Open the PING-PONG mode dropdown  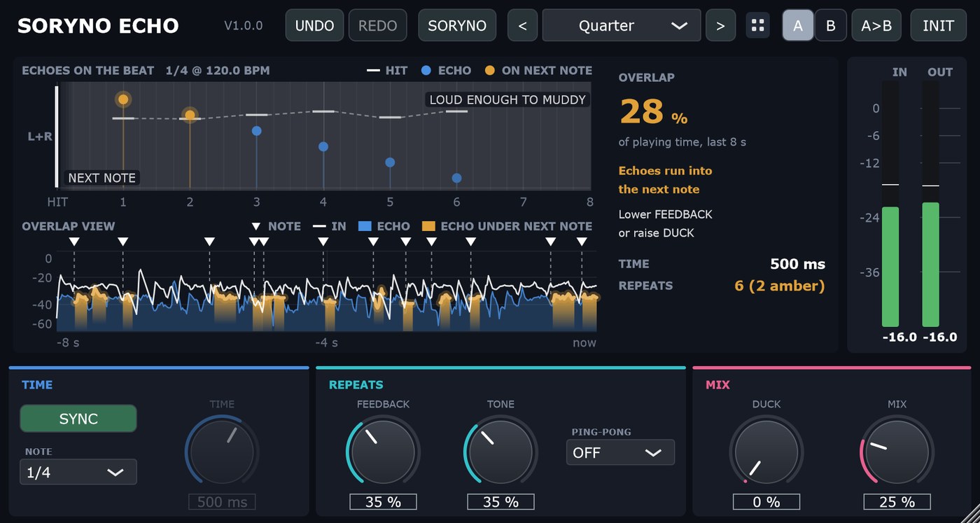[620, 452]
